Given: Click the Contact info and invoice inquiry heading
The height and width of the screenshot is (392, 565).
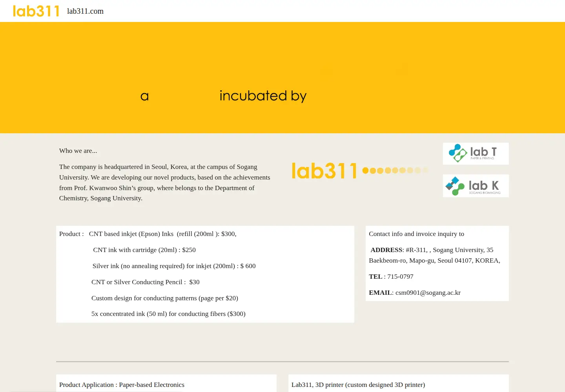Looking at the screenshot, I should tap(416, 234).
